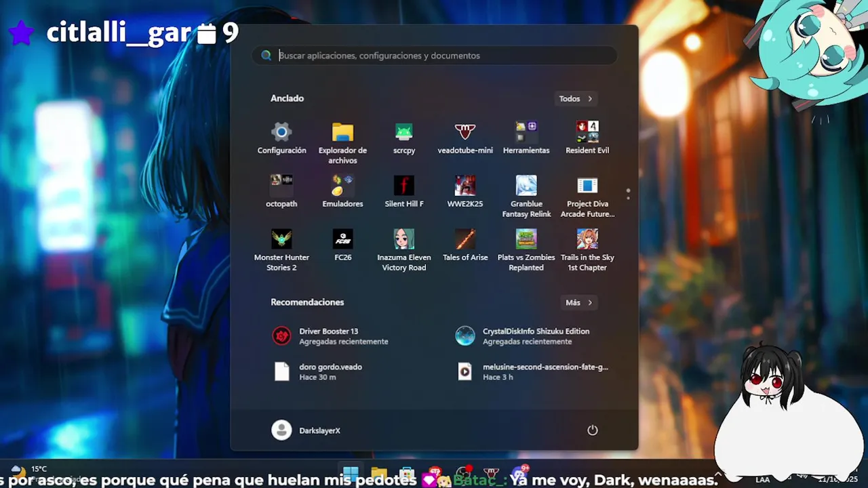868x488 pixels.
Task: Launch FC26
Action: tap(342, 245)
